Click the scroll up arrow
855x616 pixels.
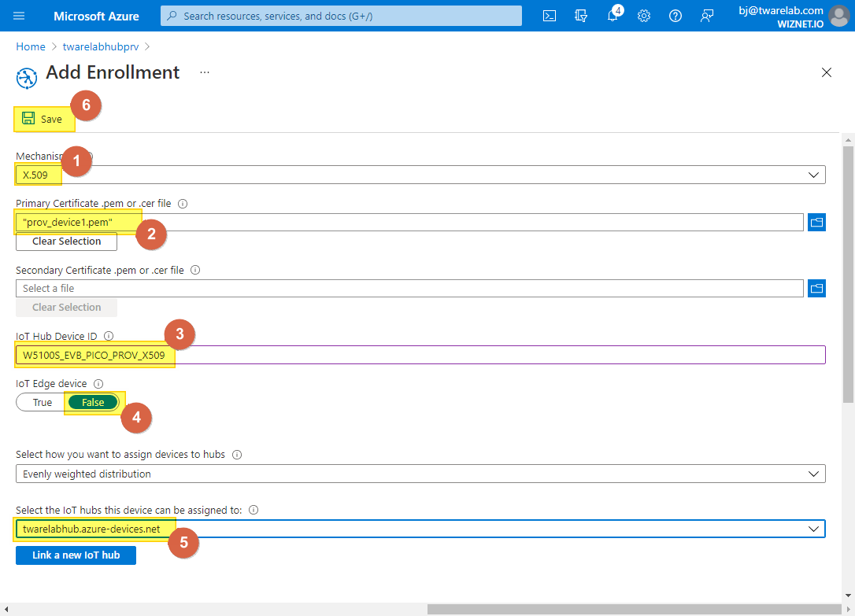click(848, 140)
